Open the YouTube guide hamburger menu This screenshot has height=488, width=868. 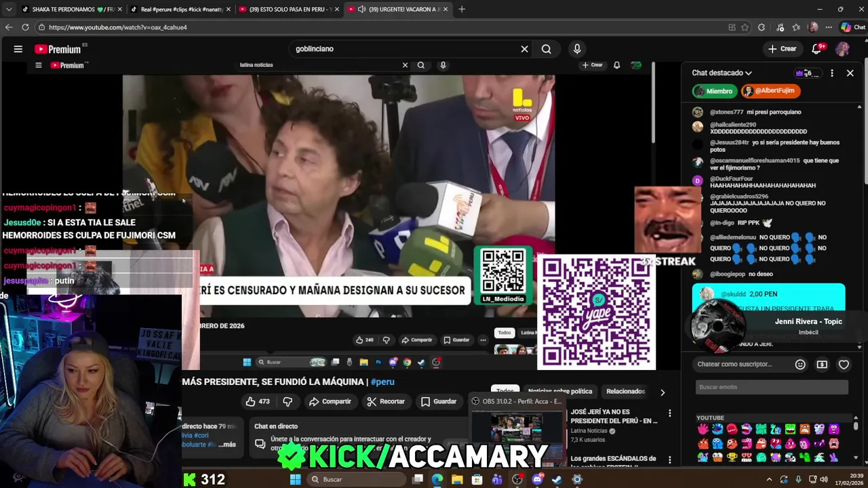click(18, 49)
